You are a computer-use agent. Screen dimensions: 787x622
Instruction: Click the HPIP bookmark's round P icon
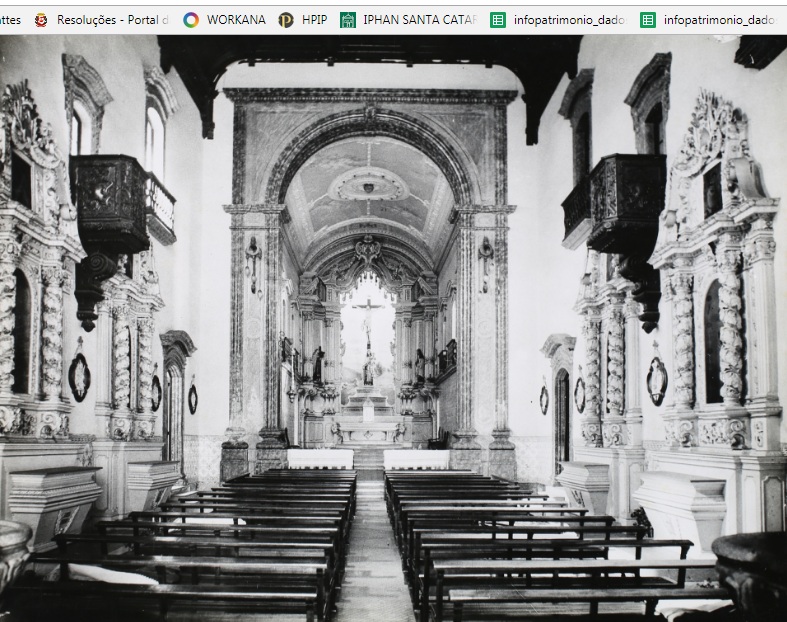tap(286, 19)
